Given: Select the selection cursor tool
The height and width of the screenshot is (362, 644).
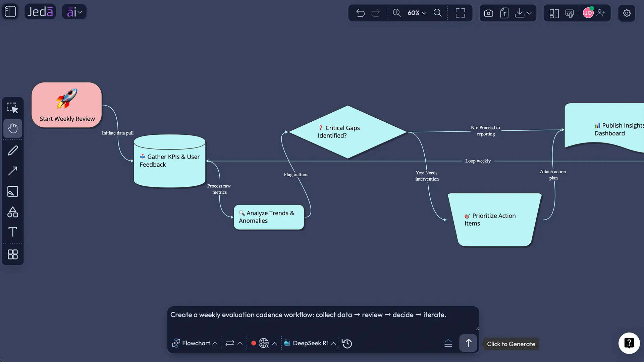Looking at the screenshot, I should pos(13,108).
